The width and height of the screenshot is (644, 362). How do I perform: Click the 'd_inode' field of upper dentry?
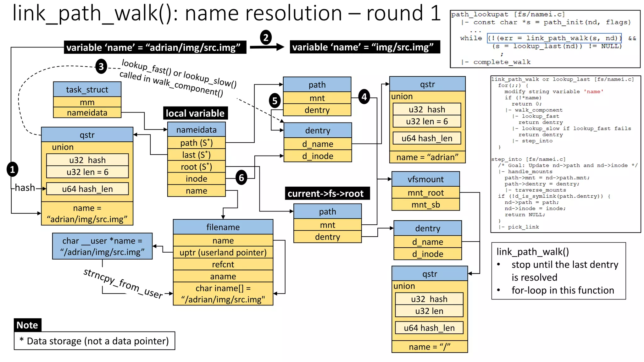(318, 156)
